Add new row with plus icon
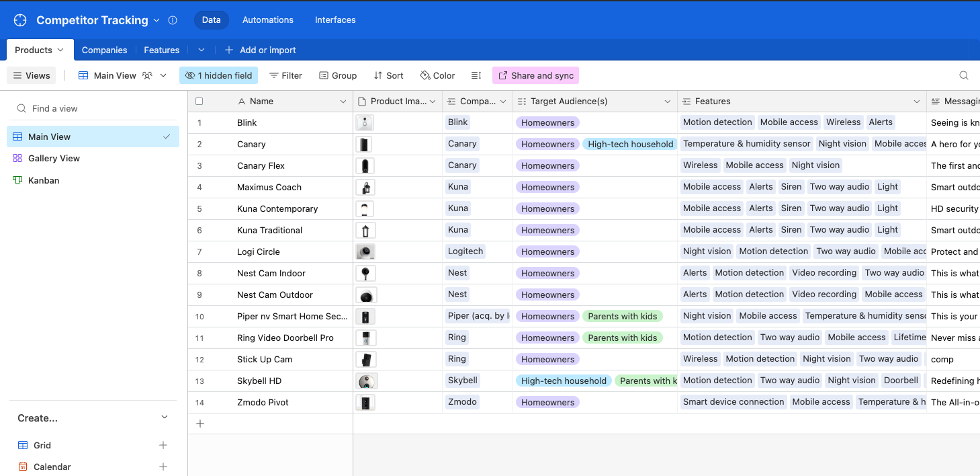The image size is (980, 476). (199, 424)
